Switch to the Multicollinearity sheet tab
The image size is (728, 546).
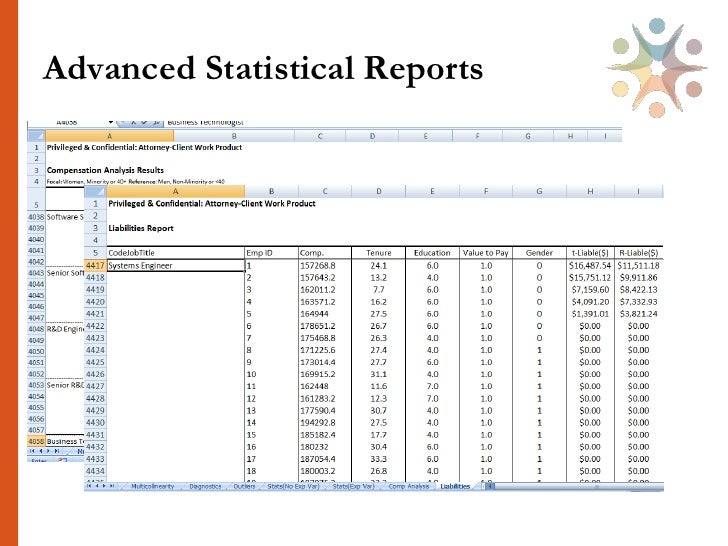[x=152, y=486]
